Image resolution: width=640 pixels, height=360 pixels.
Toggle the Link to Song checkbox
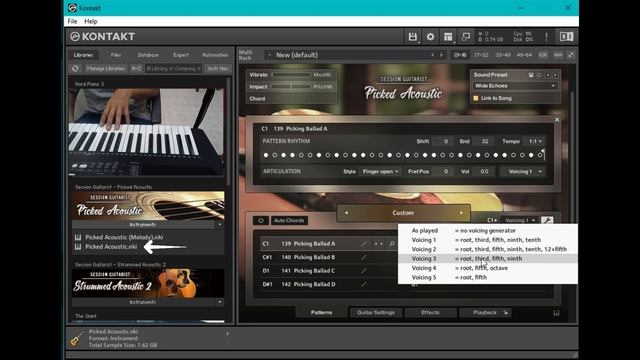[x=476, y=98]
